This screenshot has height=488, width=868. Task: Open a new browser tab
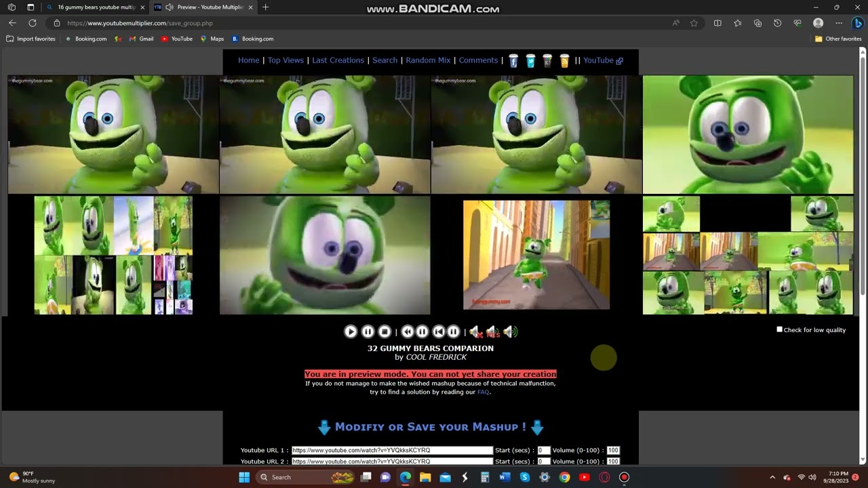[x=265, y=7]
